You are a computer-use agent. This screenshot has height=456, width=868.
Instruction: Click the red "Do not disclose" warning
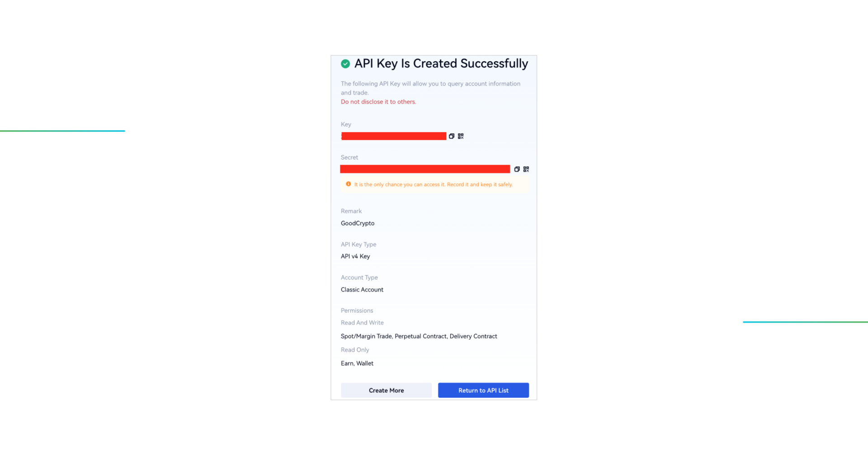point(378,102)
